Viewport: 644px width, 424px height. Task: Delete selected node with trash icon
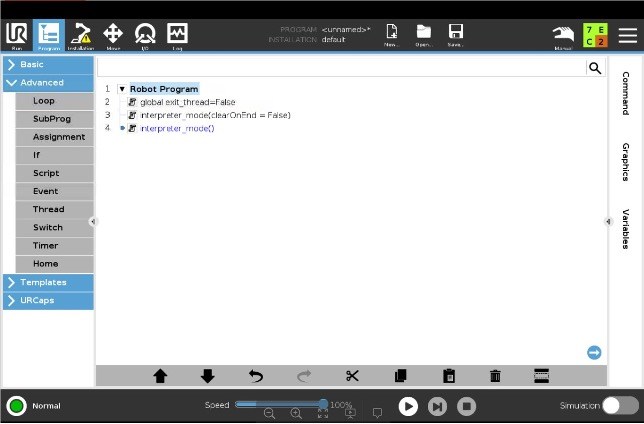[x=495, y=376]
